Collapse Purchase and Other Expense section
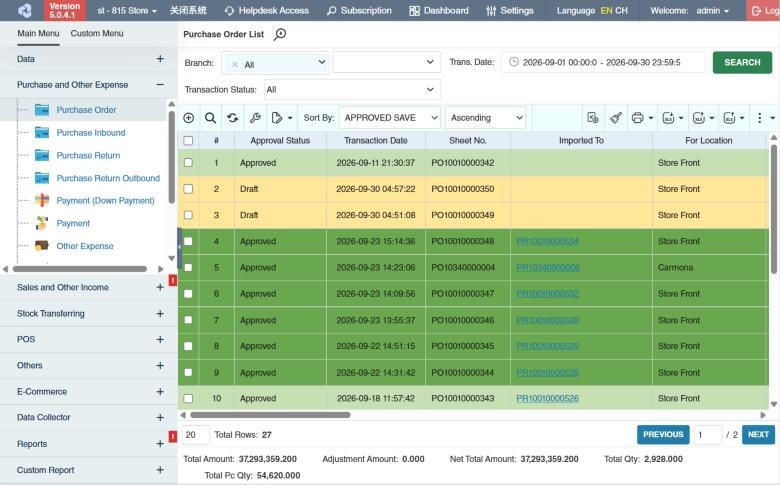This screenshot has height=485, width=780. click(x=160, y=85)
